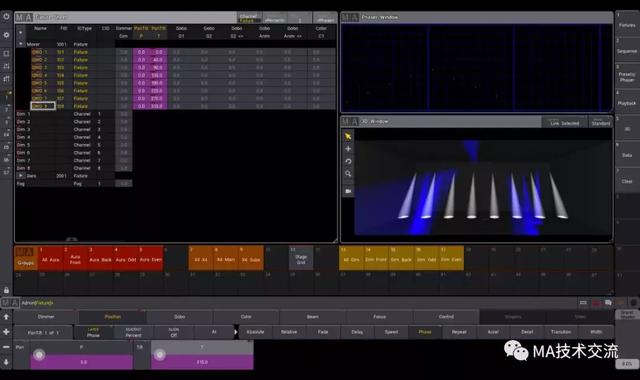Click the power icon in left sidebar

click(6, 16)
